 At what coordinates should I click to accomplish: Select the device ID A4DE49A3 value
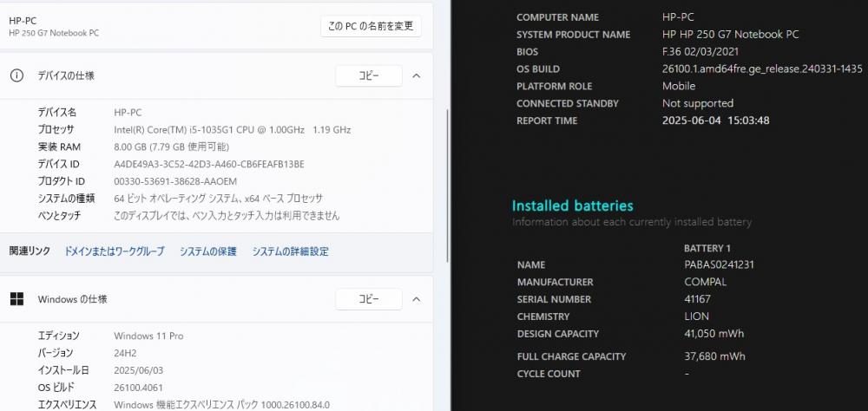(x=209, y=164)
